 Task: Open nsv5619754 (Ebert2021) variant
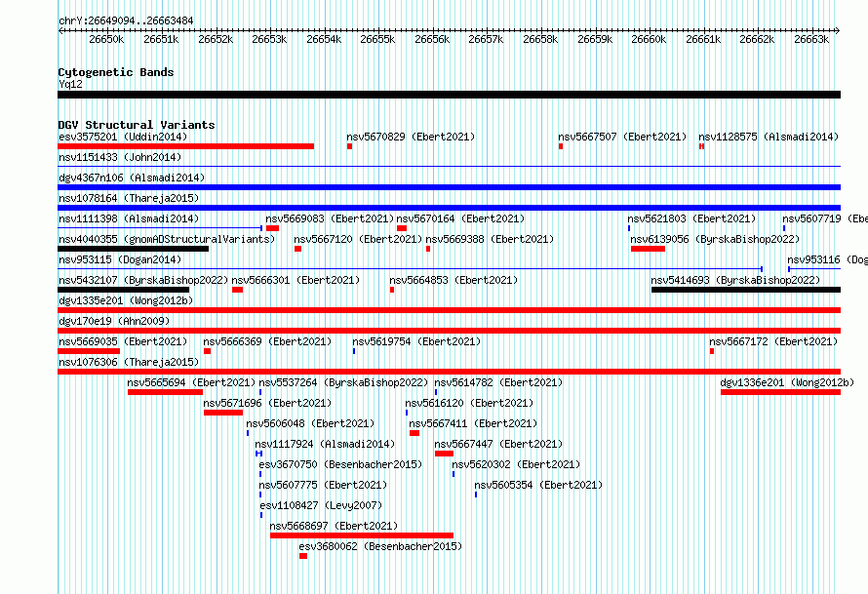416,341
